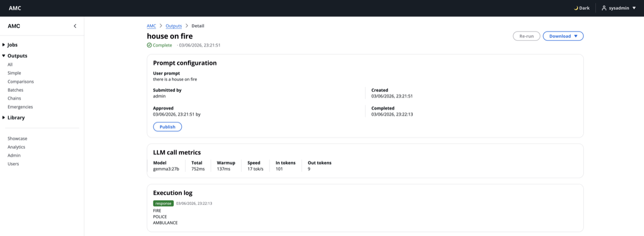This screenshot has width=644, height=236.
Task: Click the Execution log heading
Action: [x=173, y=193]
